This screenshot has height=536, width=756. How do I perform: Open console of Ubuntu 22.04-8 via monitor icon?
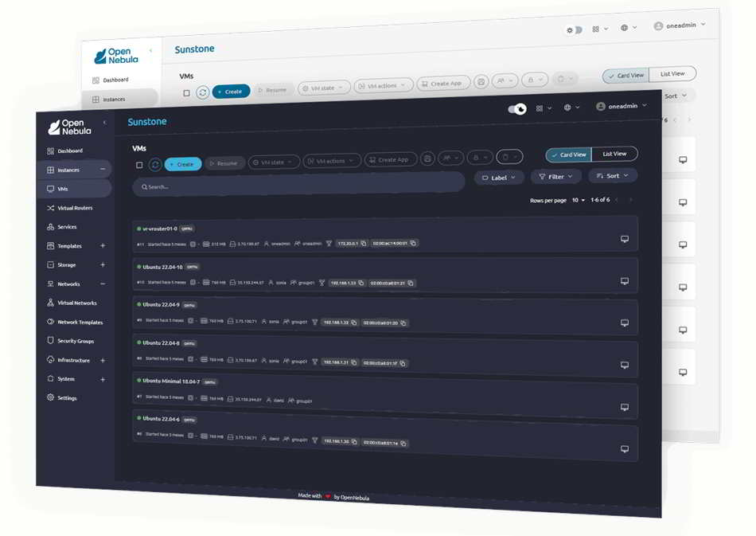coord(625,365)
